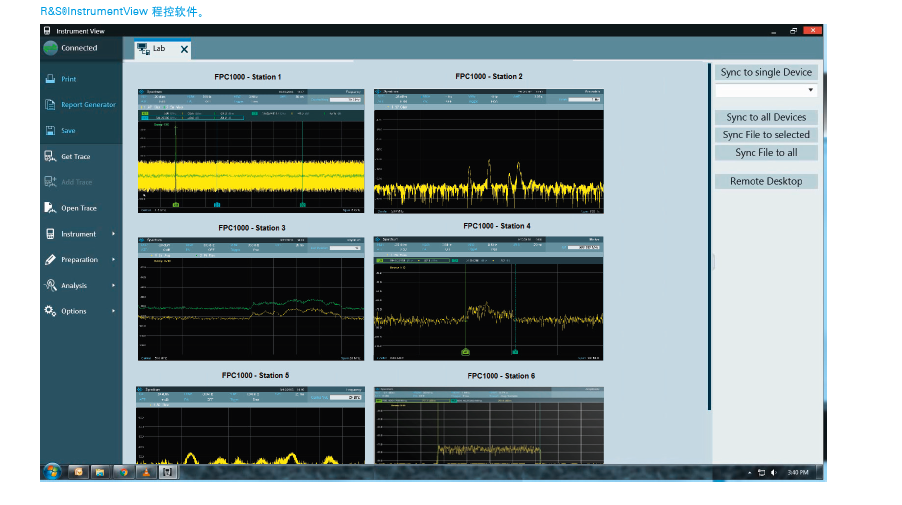Click Sync File to selected button
Screen dimensions: 902x505
pos(766,135)
